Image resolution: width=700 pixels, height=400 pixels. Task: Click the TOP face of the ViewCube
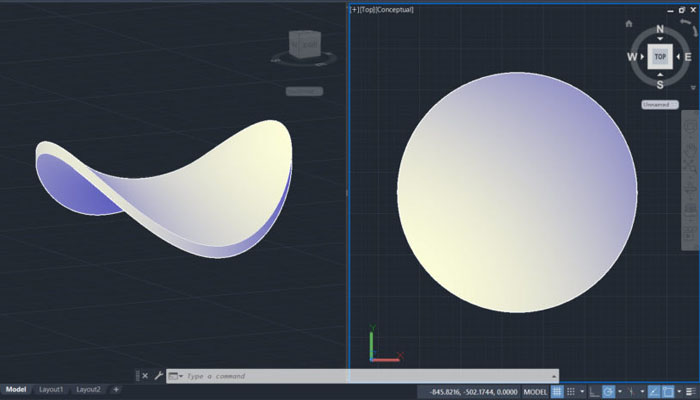(660, 57)
